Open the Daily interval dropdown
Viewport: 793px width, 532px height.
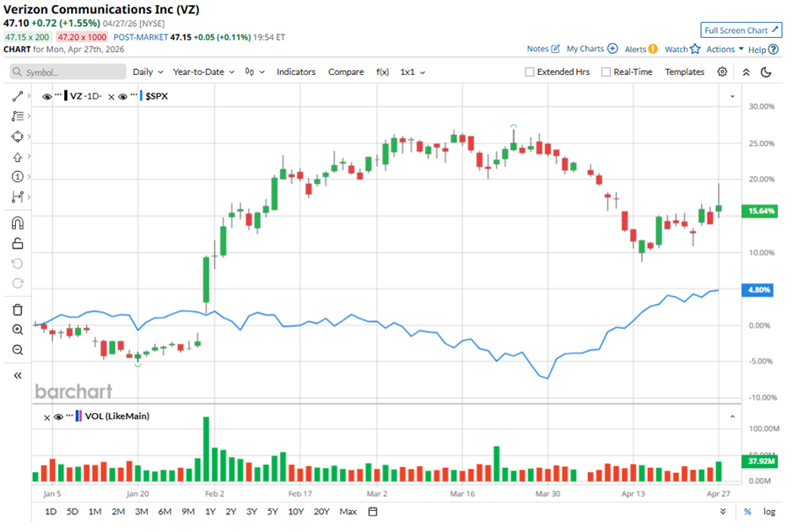[x=148, y=73]
